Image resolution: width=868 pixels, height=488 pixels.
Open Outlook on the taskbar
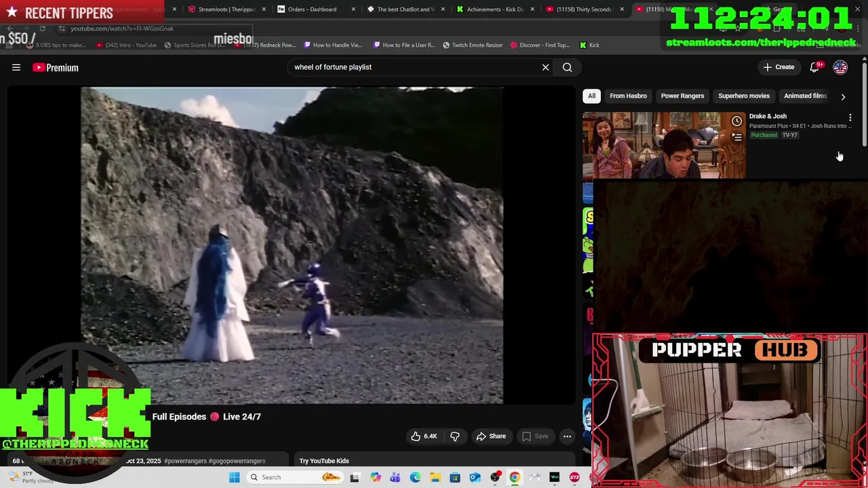point(475,477)
